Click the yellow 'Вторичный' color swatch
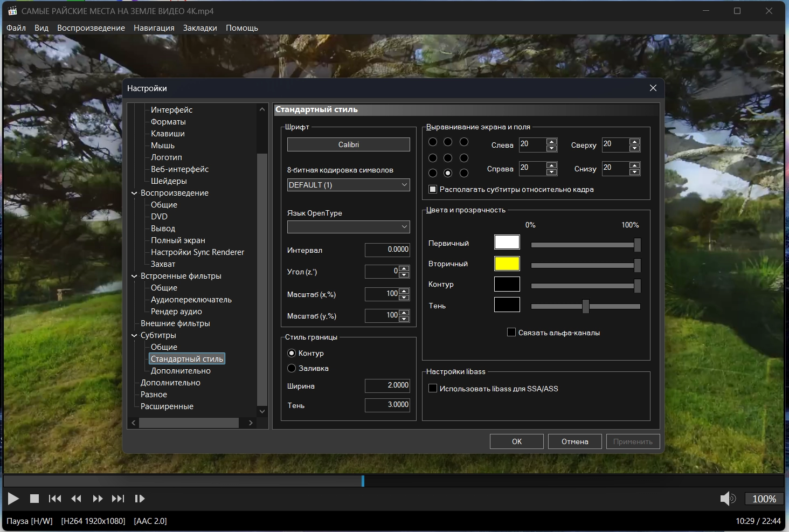This screenshot has width=789, height=532. pos(507,264)
